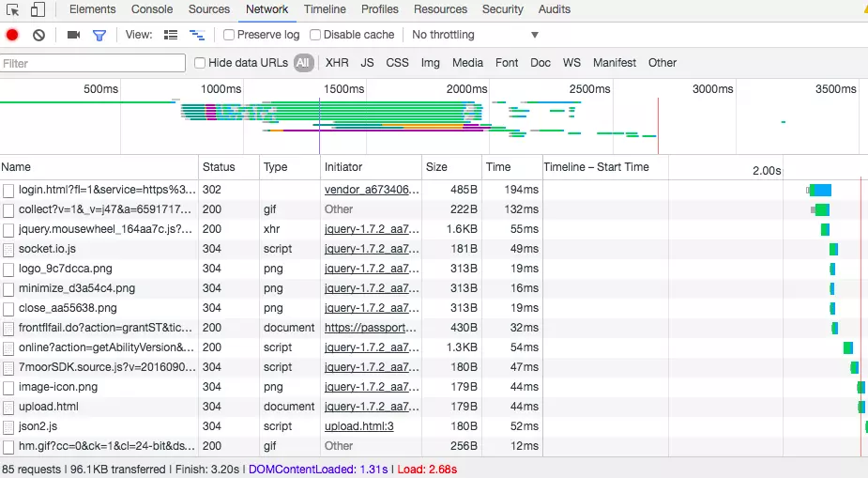Sort requests by the Status column header
Screen dimensions: 868x478
[x=219, y=167]
